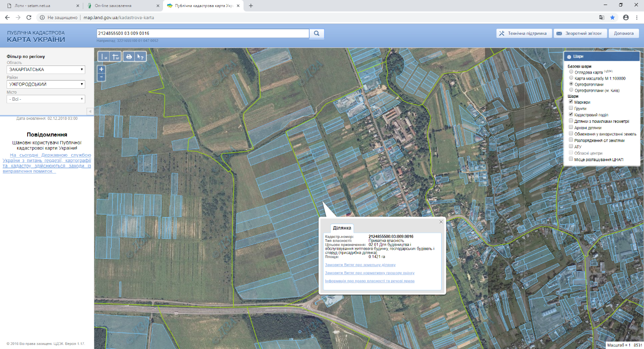Click the Масштаб scale indicator
The height and width of the screenshot is (349, 644).
(623, 345)
